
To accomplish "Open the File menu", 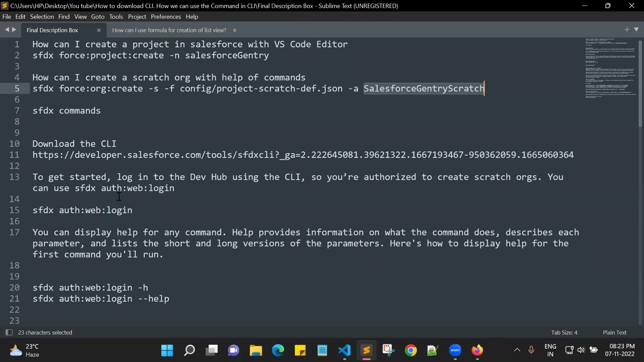I will pyautogui.click(x=7, y=17).
